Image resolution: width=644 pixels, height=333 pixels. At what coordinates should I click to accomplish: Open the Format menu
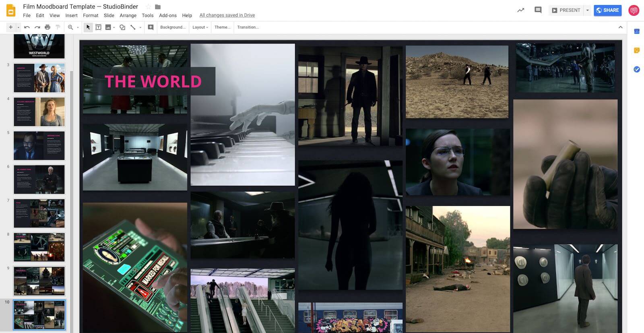[x=91, y=15]
